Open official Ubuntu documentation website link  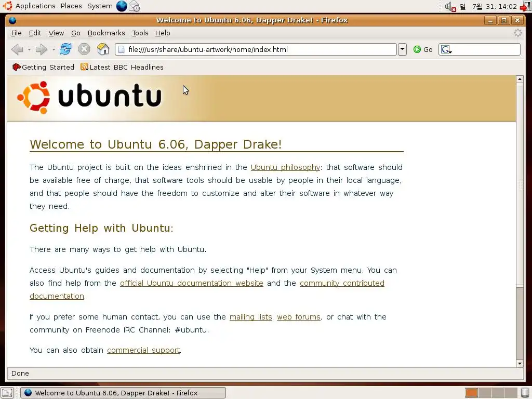192,283
